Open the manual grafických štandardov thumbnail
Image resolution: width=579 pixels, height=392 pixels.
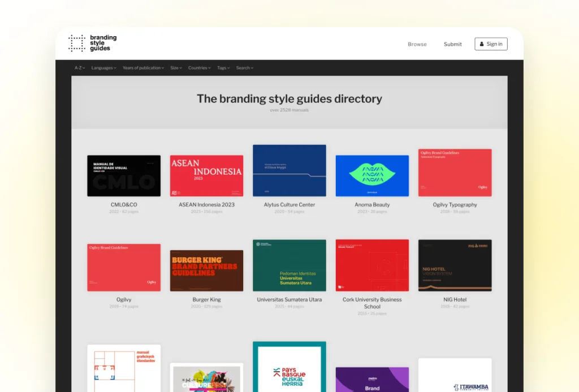(x=124, y=368)
